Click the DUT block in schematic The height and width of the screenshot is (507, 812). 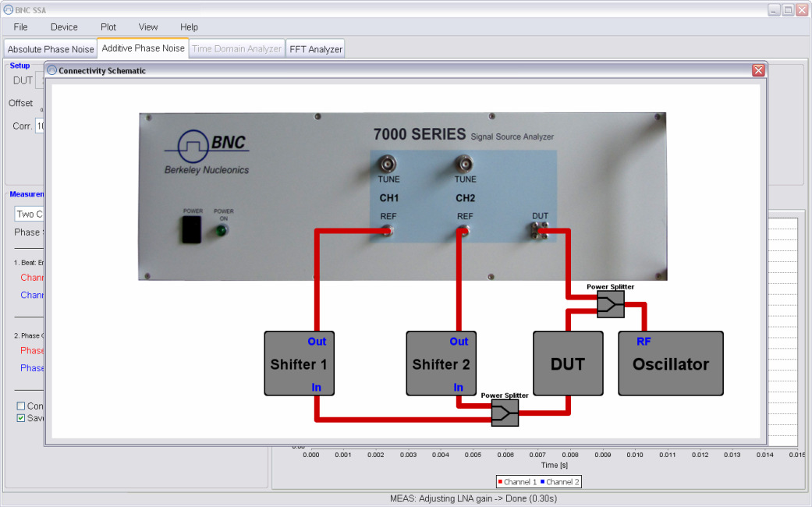point(568,363)
